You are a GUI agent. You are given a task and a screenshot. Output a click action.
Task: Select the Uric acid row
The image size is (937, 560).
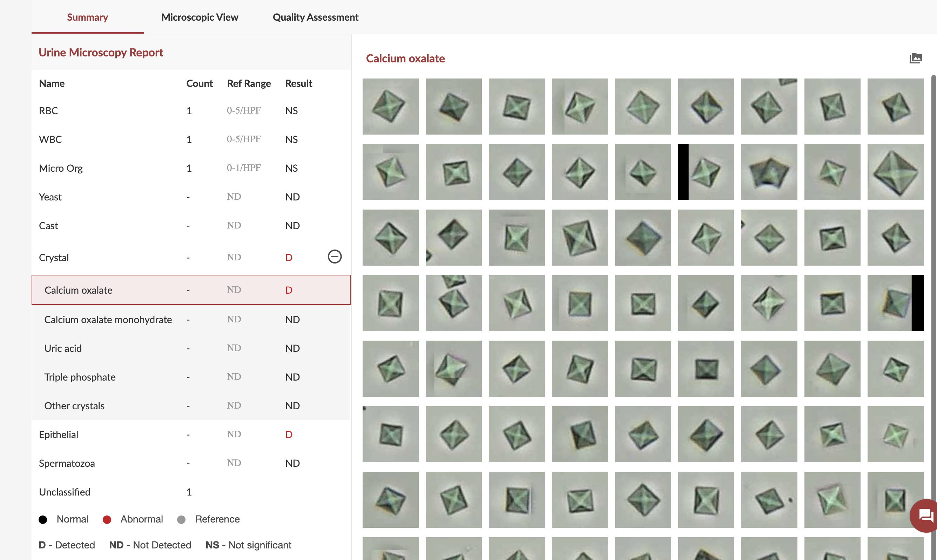click(x=191, y=348)
